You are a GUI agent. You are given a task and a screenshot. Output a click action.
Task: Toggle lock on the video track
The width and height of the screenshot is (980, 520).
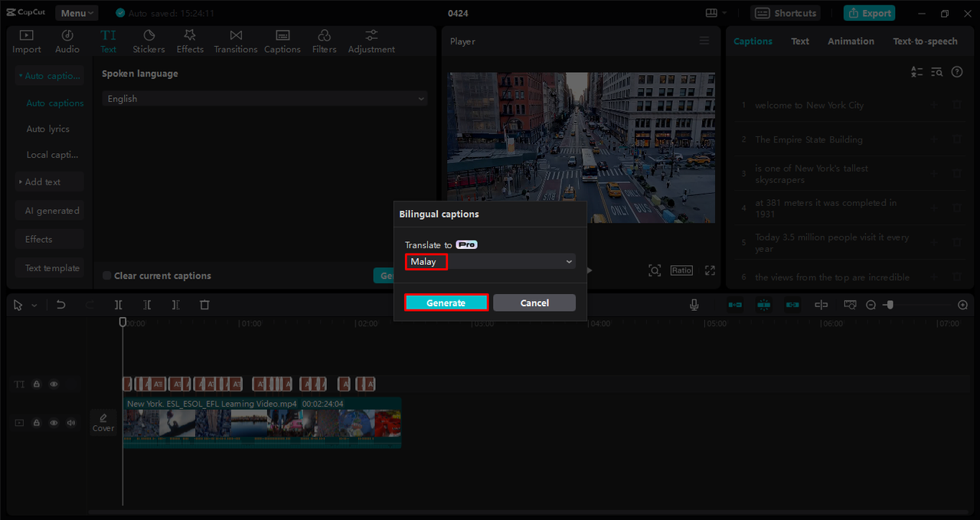36,423
